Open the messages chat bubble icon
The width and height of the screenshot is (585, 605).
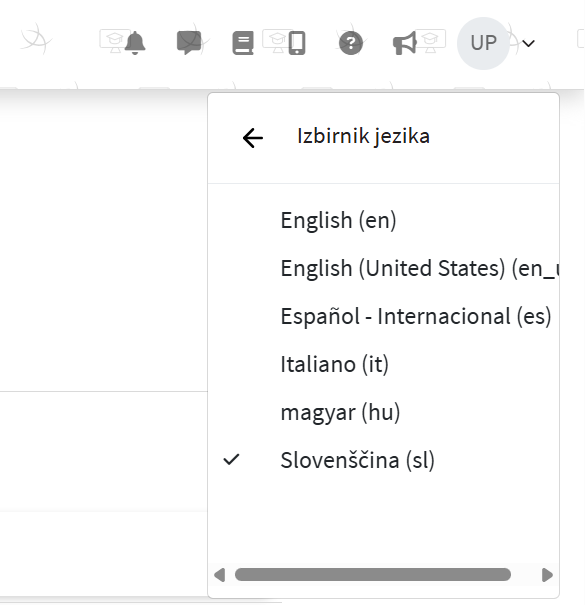tap(189, 43)
